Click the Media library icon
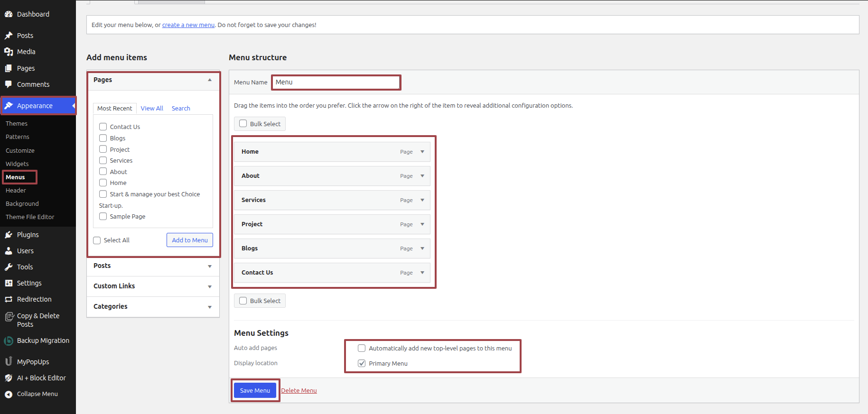The image size is (868, 414). click(9, 52)
